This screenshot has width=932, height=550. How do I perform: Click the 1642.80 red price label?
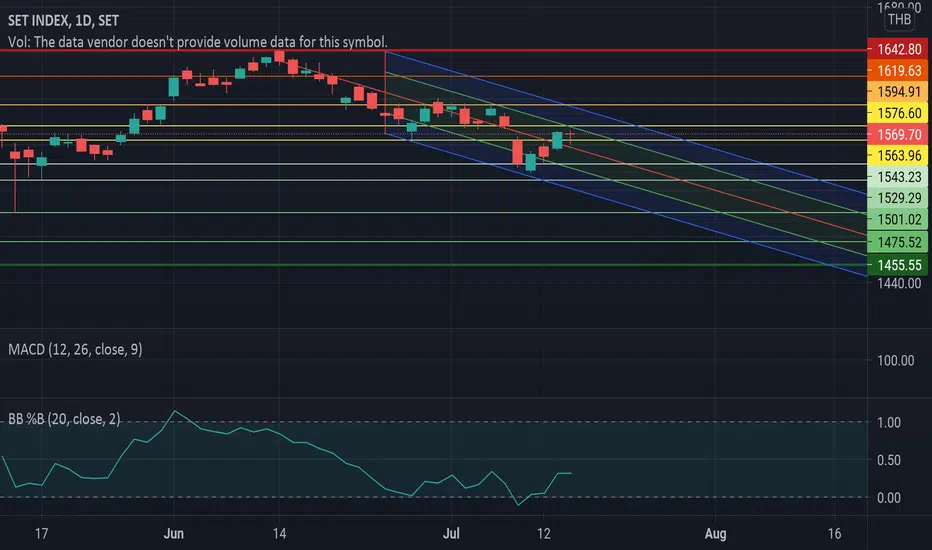pyautogui.click(x=899, y=49)
